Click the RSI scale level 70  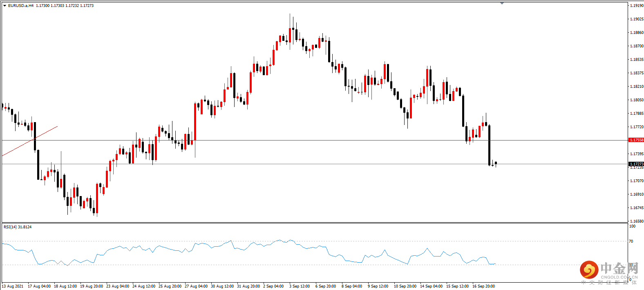(631, 241)
